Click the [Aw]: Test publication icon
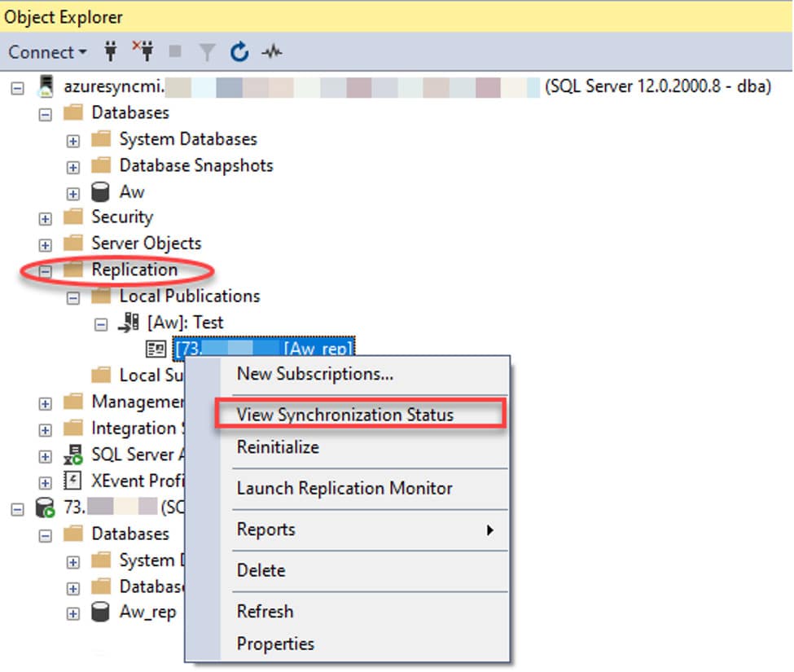Image resolution: width=794 pixels, height=672 pixels. pyautogui.click(x=129, y=323)
